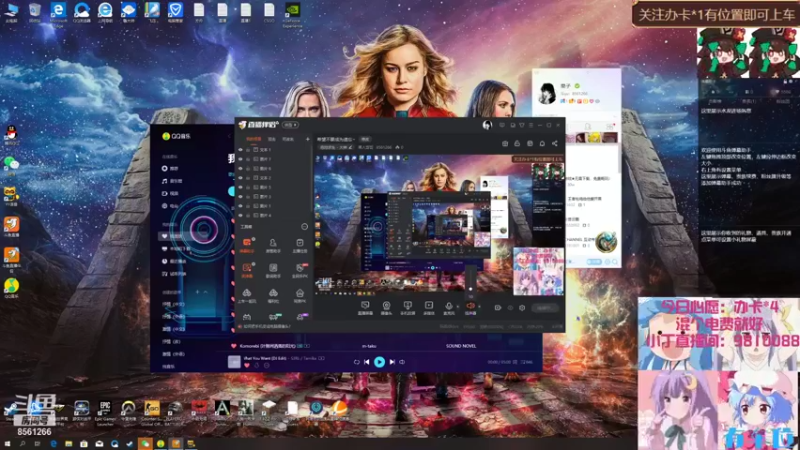Open the user avatar in streaming app title bar
This screenshot has height=450, width=800.
(487, 125)
